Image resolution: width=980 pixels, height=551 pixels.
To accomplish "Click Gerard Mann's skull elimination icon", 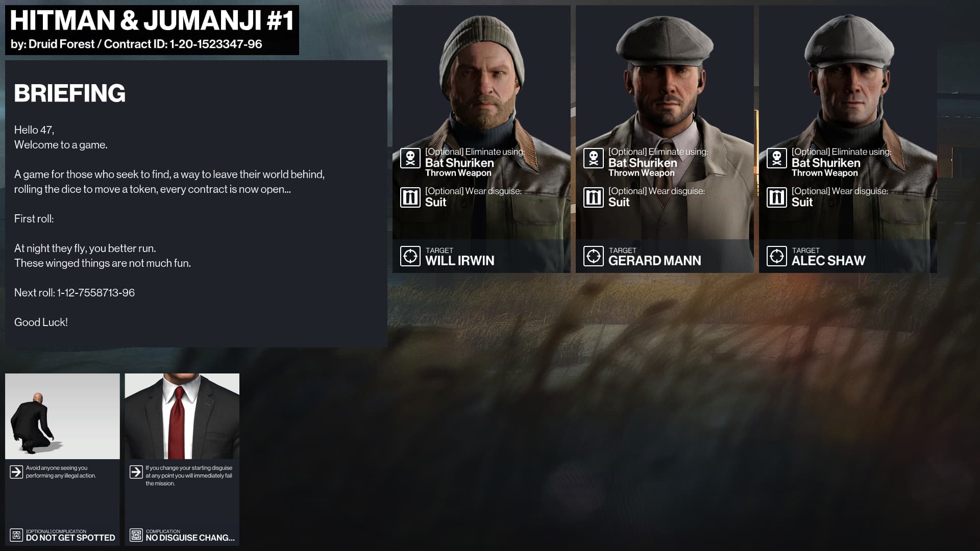I will click(x=593, y=158).
